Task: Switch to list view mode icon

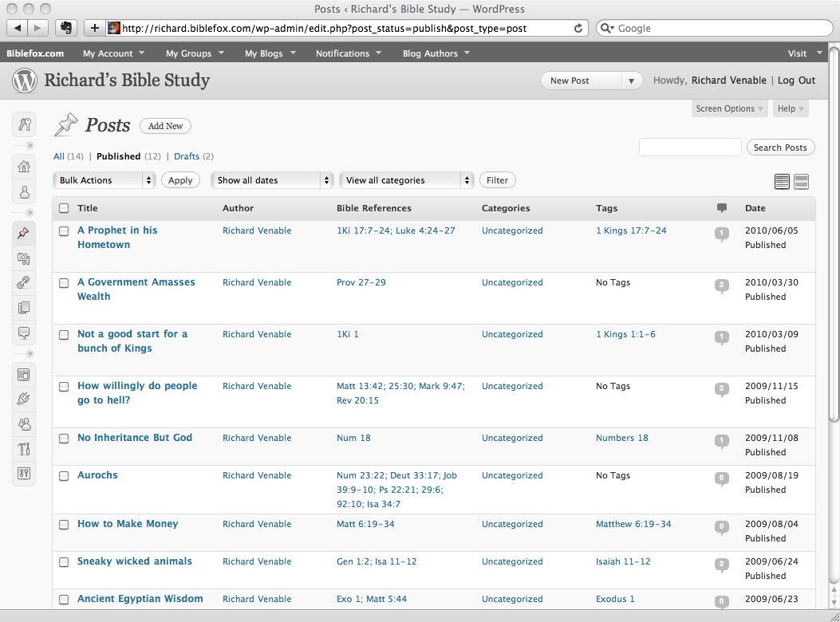Action: coord(782,182)
